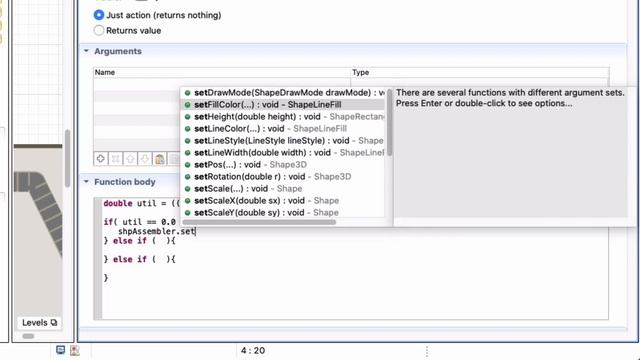Delete the selected argument row
This screenshot has width=640, height=360.
pos(116,159)
